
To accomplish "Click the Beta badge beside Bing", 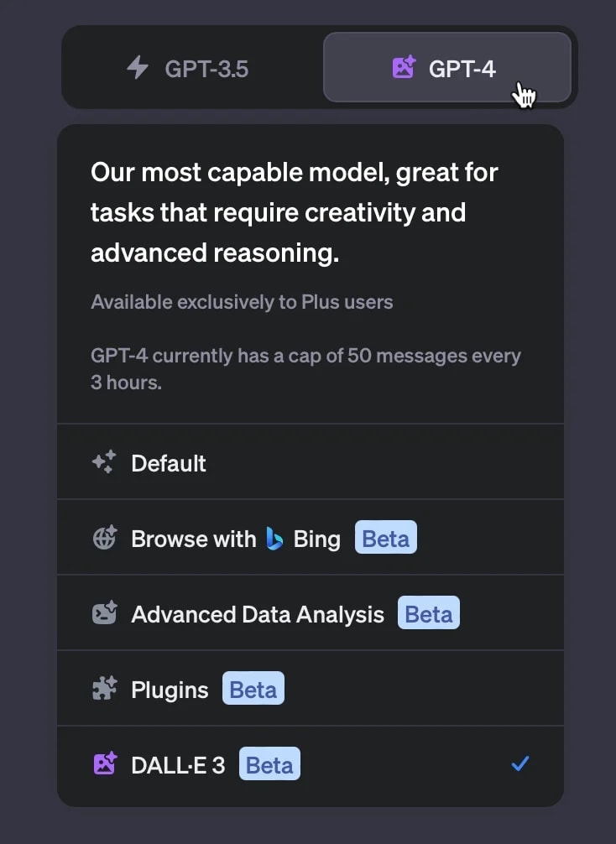I will (x=385, y=538).
